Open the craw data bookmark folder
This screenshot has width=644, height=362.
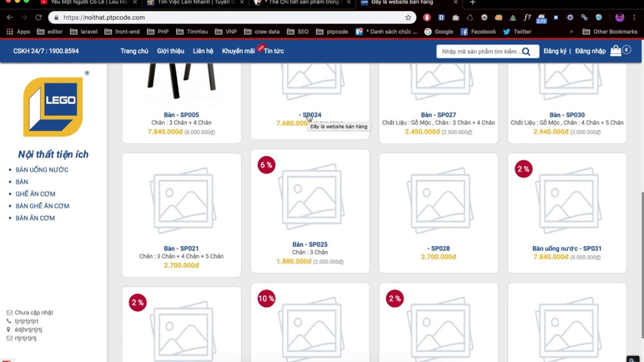coord(262,32)
